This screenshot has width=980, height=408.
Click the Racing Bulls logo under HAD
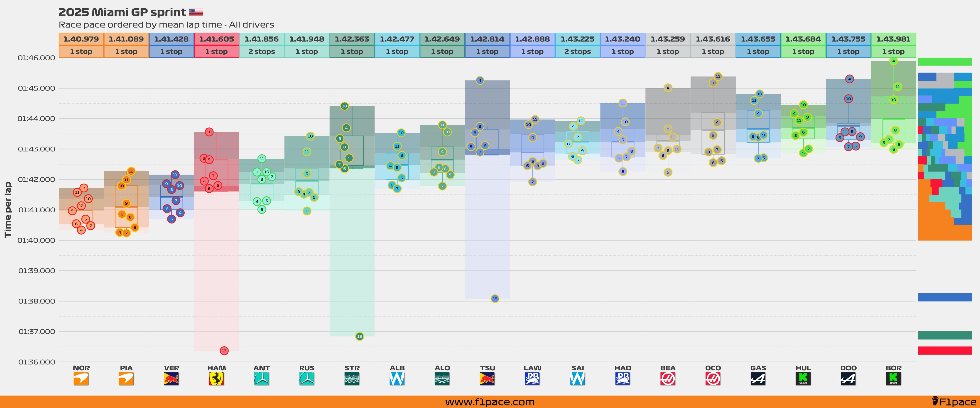622,379
